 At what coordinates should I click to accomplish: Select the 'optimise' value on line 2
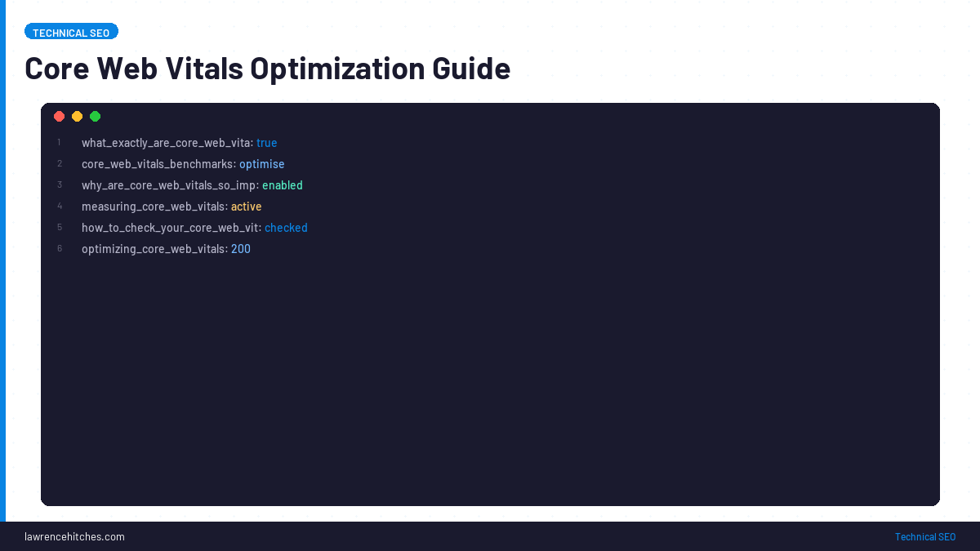261,163
